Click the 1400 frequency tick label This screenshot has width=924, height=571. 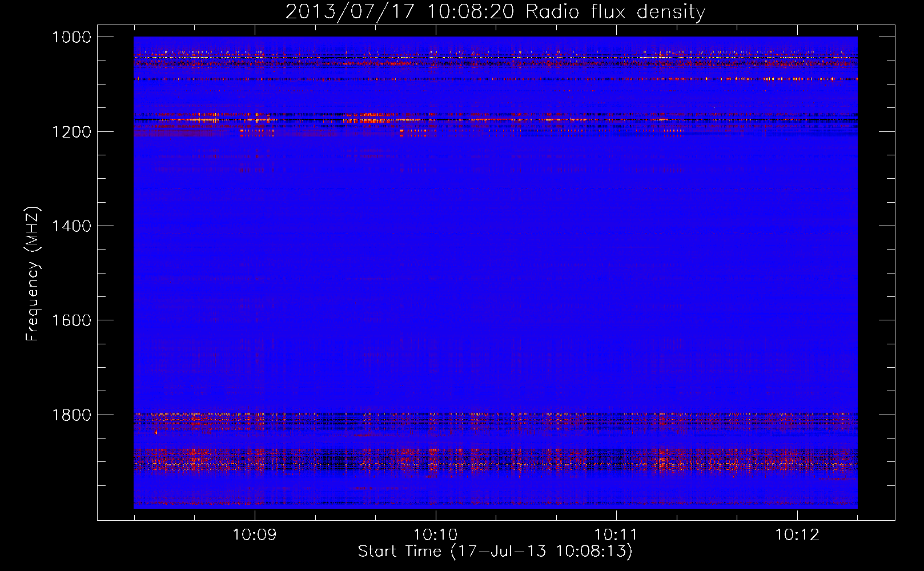coord(71,226)
